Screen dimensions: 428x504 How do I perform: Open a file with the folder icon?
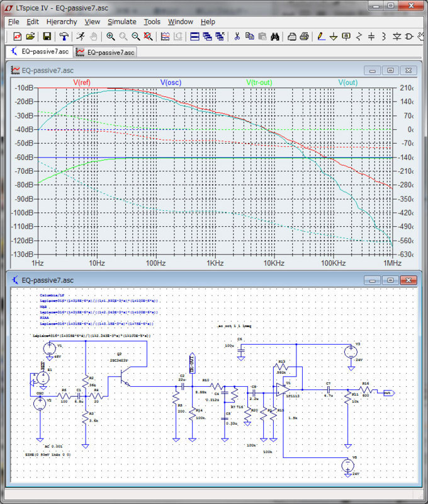tap(30, 37)
